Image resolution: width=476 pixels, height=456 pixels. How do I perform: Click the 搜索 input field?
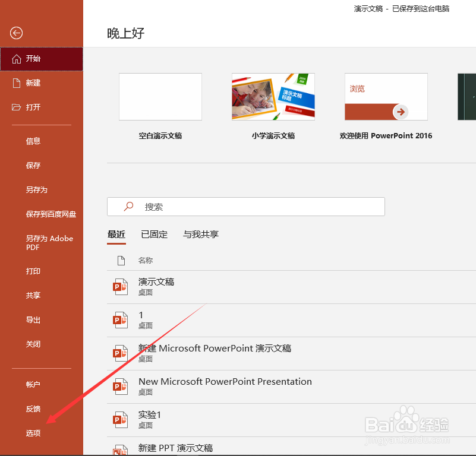pyautogui.click(x=246, y=207)
